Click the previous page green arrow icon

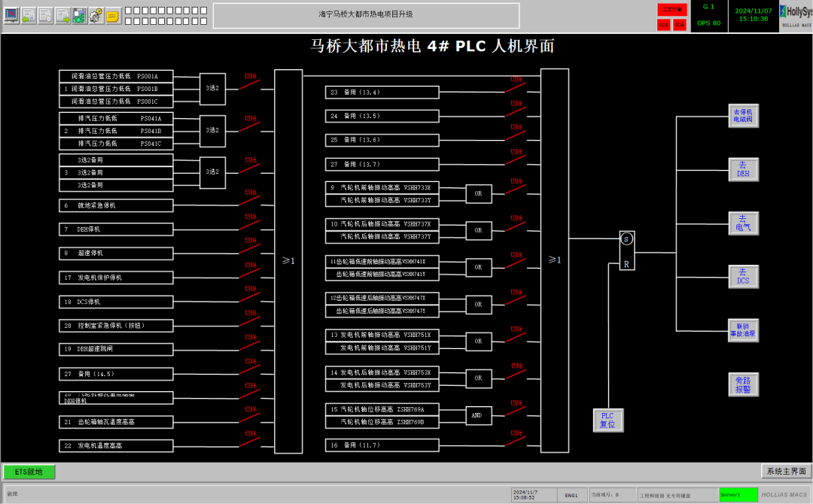tap(29, 15)
